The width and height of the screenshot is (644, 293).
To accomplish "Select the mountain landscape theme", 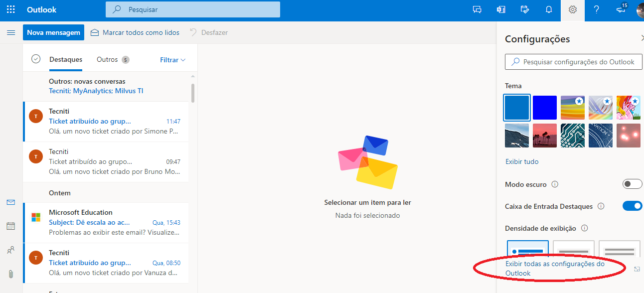I will pyautogui.click(x=517, y=136).
